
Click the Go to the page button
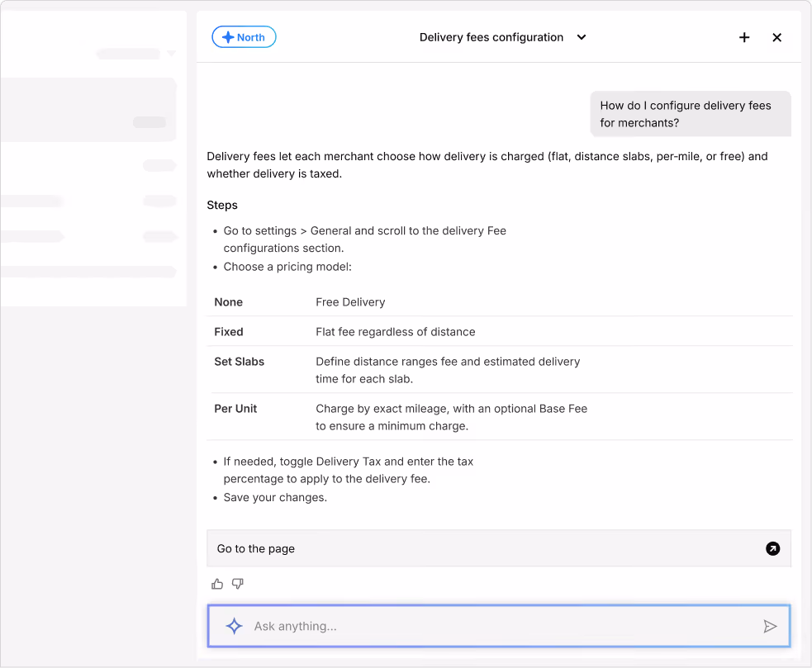pyautogui.click(x=499, y=548)
